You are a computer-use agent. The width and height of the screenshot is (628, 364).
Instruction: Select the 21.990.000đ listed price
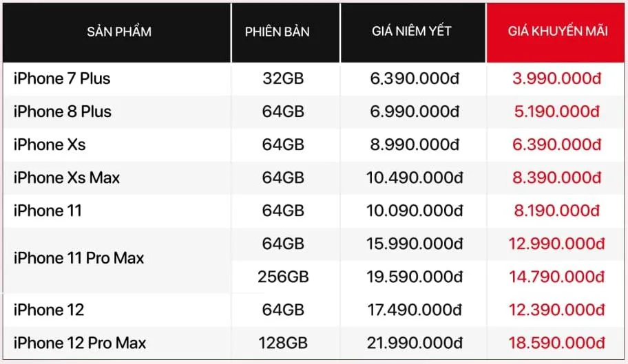(x=415, y=343)
